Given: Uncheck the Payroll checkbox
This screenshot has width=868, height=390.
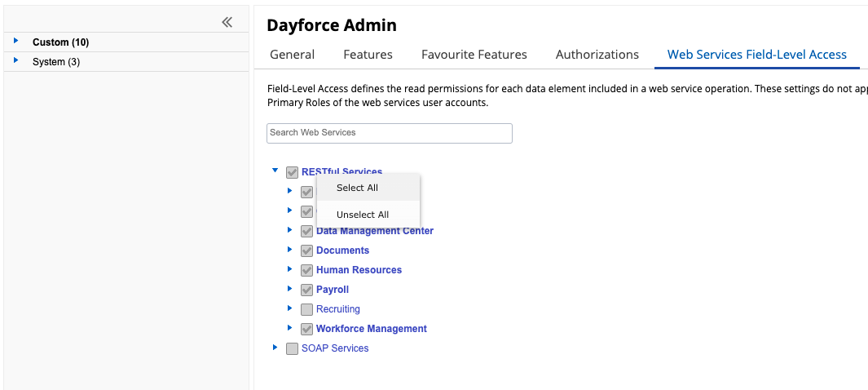Looking at the screenshot, I should (306, 290).
